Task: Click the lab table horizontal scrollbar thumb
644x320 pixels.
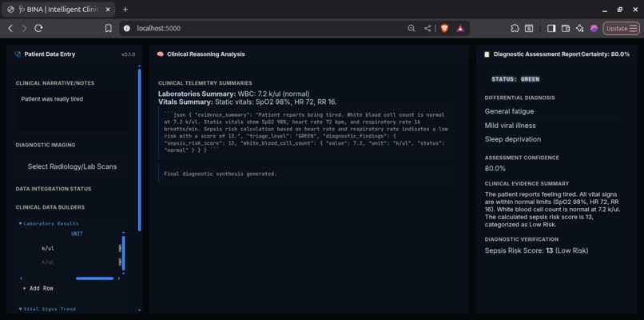Action: [x=94, y=278]
